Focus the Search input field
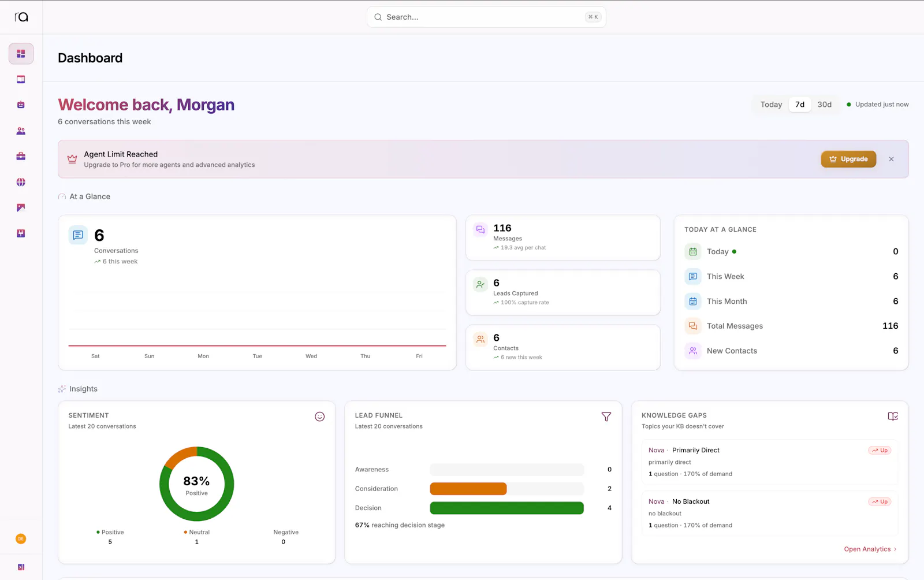Screen dimensions: 924x580 click(486, 17)
